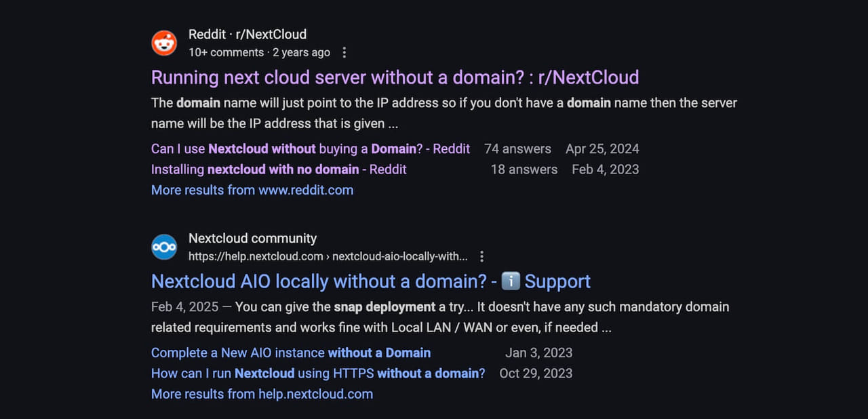
Task: Open the Nextcloud result's three-dot options menu
Action: coord(481,256)
